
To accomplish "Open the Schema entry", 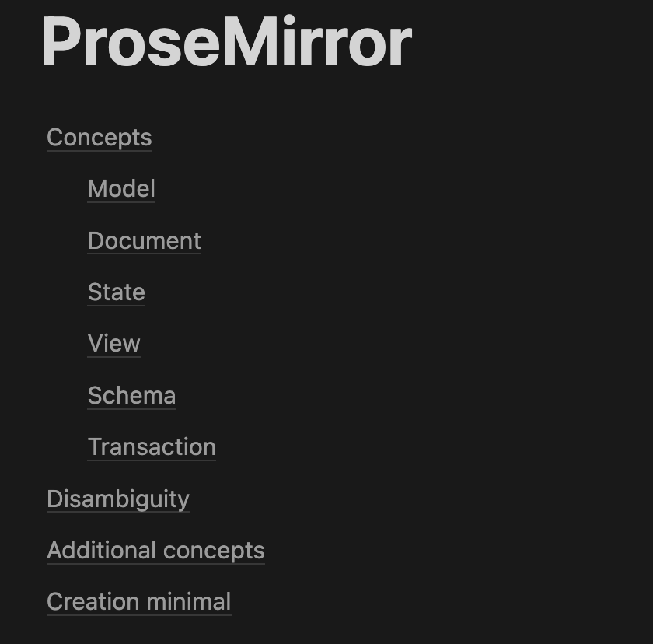I will click(131, 396).
